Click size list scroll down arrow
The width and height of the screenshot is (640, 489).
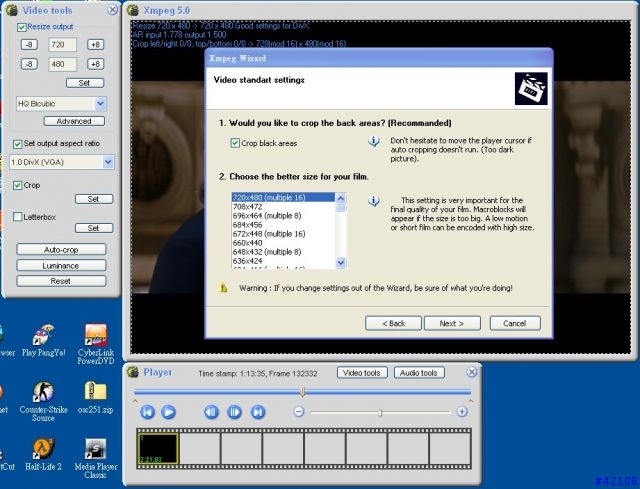pyautogui.click(x=341, y=263)
